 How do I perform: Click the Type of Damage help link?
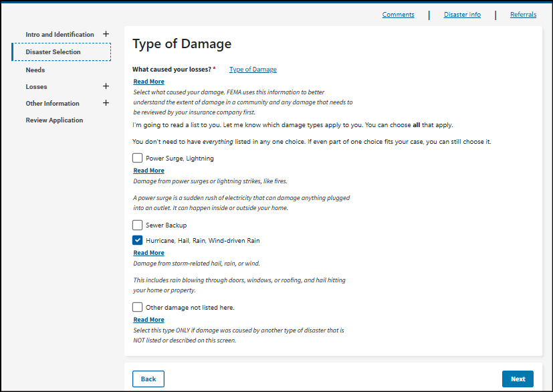[253, 70]
